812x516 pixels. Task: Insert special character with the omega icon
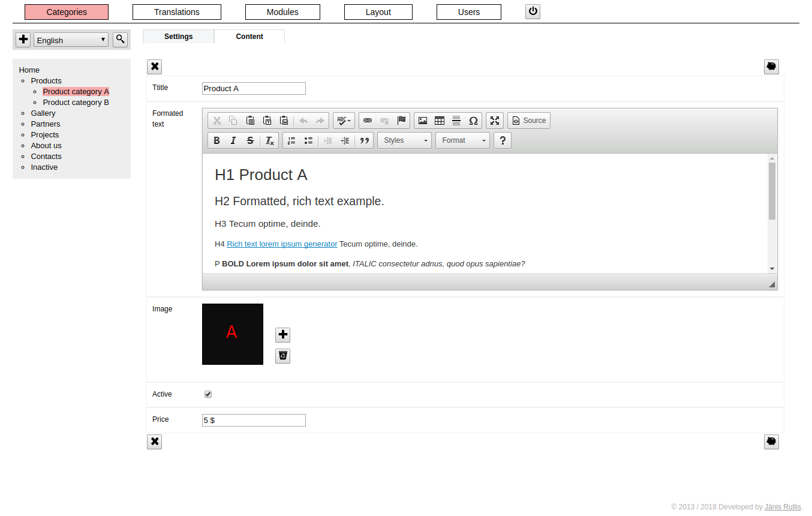[x=473, y=121]
